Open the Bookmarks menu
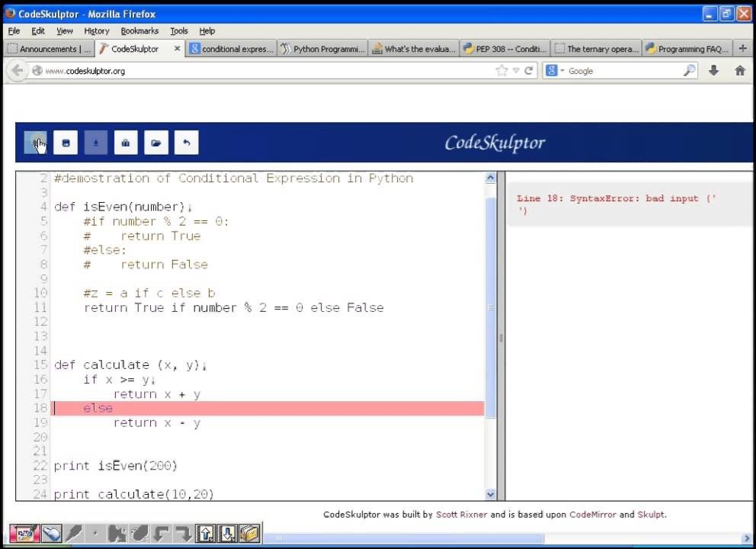Viewport: 756px width, 549px height. coord(139,30)
